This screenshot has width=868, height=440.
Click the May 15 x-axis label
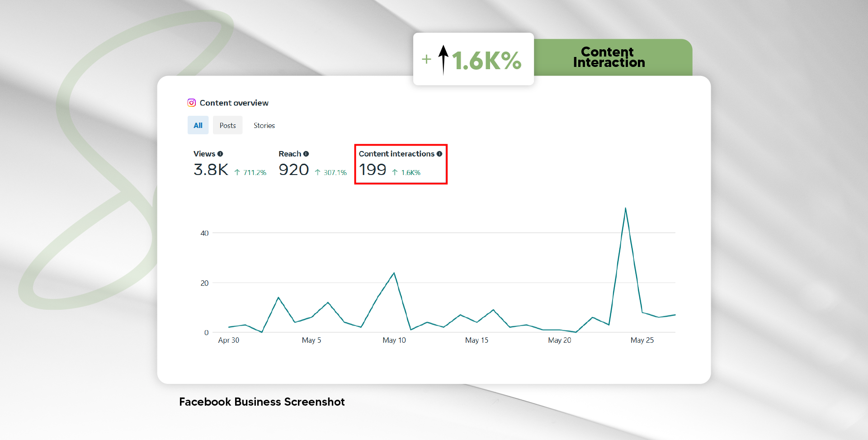[476, 340]
